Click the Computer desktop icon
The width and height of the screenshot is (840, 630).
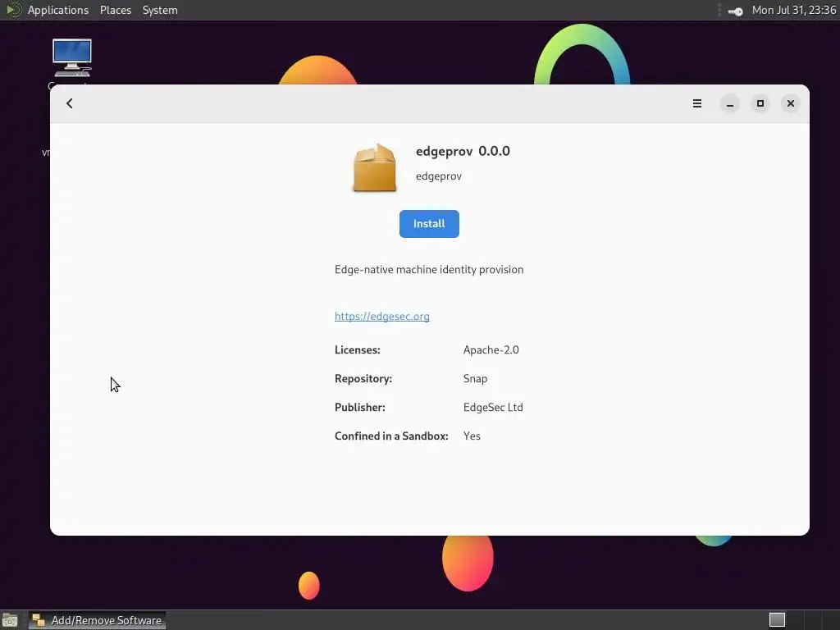click(x=72, y=58)
